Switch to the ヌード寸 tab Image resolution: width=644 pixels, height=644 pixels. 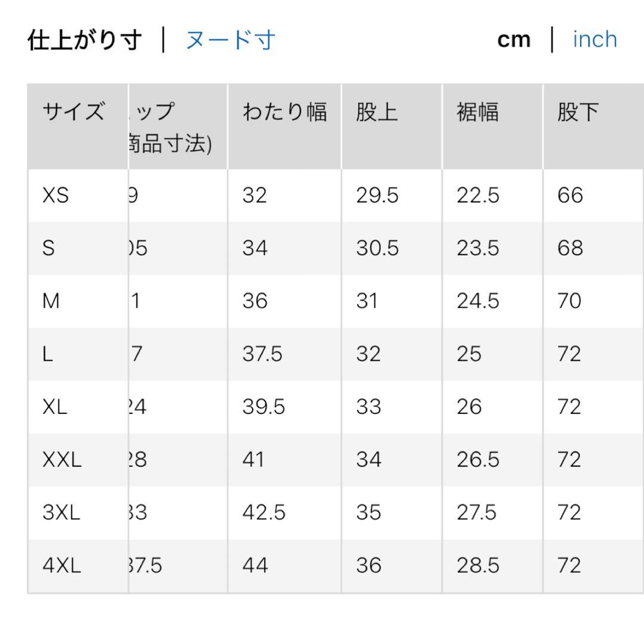click(x=230, y=41)
